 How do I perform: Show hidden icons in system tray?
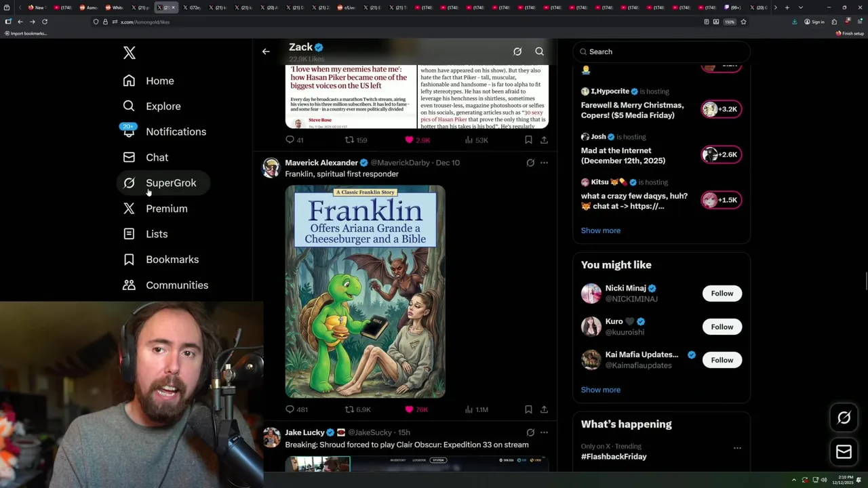click(x=794, y=480)
